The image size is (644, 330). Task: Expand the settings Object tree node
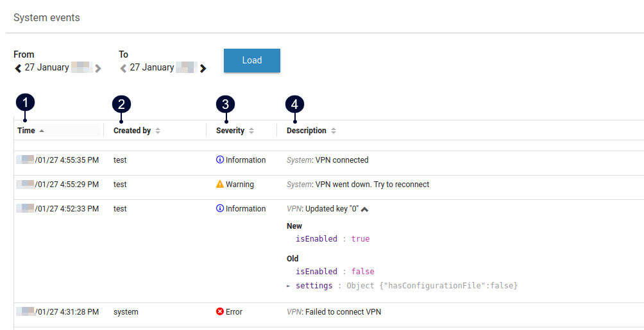pyautogui.click(x=288, y=286)
